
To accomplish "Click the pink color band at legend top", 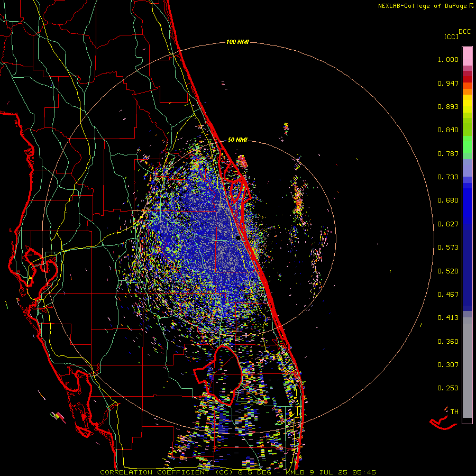I will (x=467, y=56).
